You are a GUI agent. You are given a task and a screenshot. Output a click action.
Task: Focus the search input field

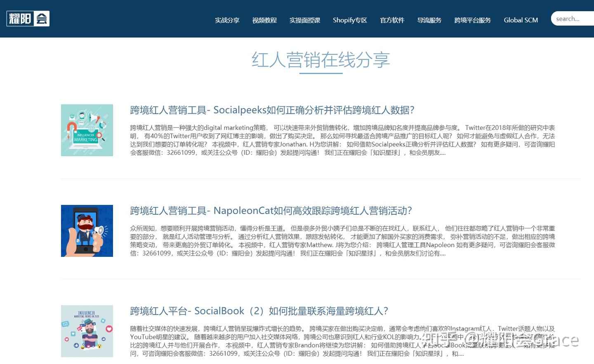573,19
